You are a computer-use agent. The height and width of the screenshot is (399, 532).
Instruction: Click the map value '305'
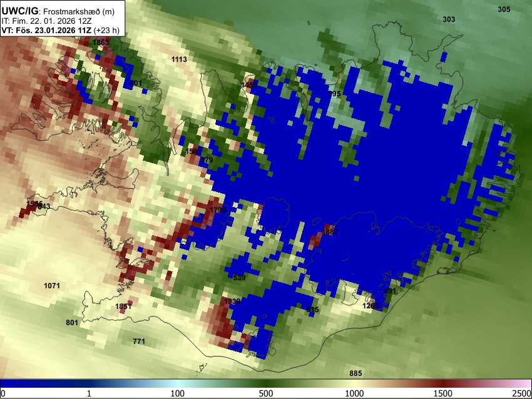click(x=504, y=9)
